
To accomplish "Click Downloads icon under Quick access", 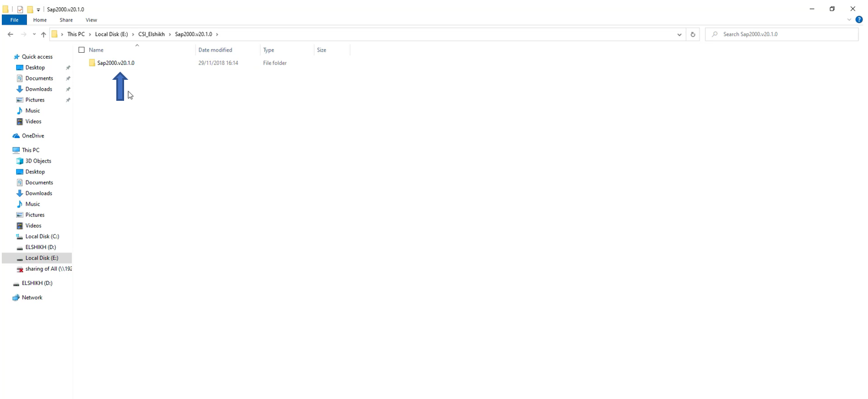I will 20,89.
